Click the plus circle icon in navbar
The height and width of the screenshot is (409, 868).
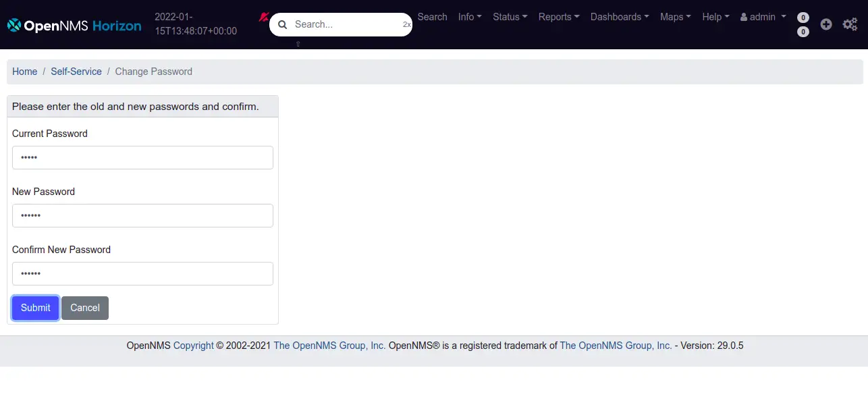826,24
